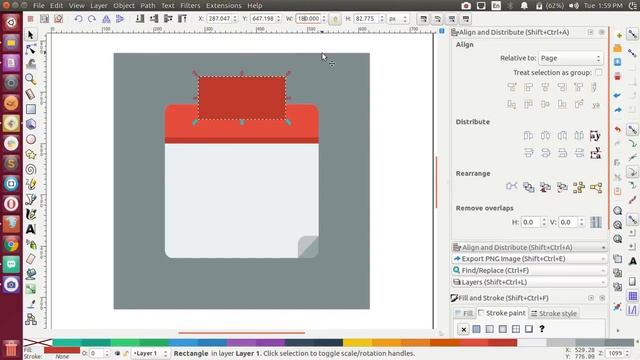Toggle lock width and height ratio
Screen dimensions: 640x360
tap(335, 19)
